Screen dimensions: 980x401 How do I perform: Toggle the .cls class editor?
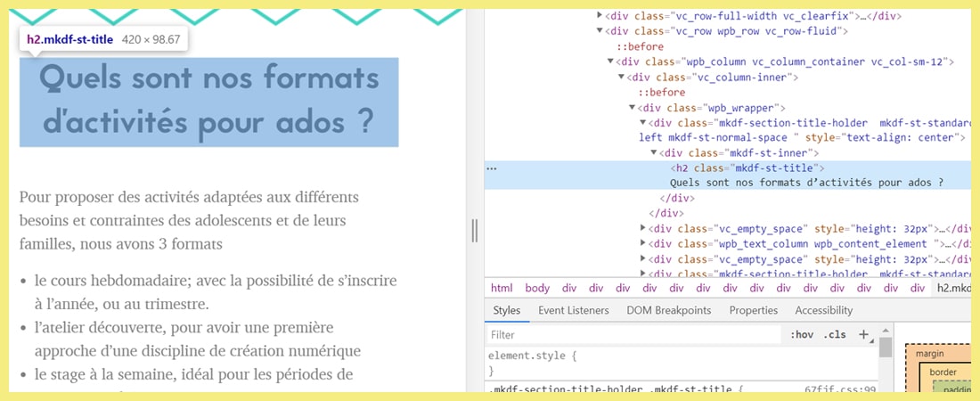tap(835, 335)
